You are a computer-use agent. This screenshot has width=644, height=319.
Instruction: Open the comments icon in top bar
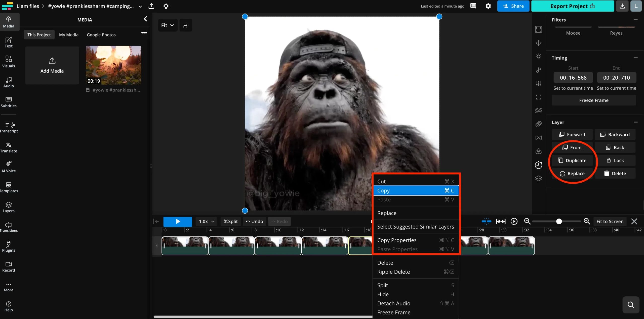[x=473, y=6]
